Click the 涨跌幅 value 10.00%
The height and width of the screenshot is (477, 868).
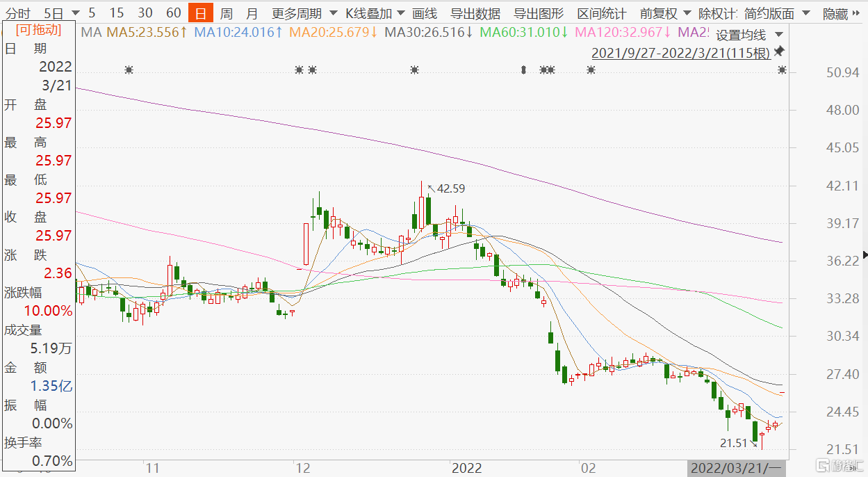(x=49, y=311)
